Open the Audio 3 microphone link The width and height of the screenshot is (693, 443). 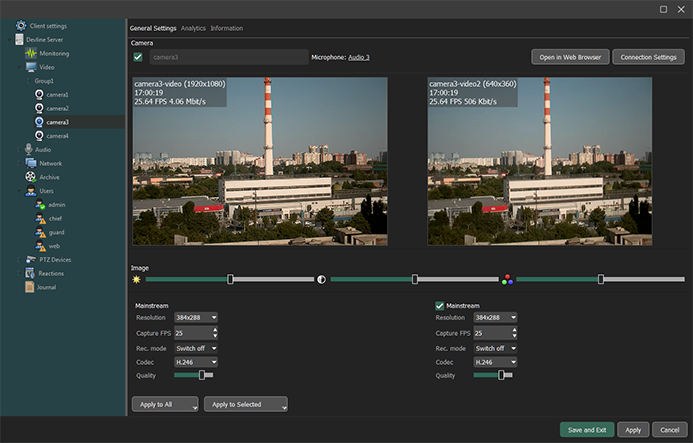tap(358, 57)
